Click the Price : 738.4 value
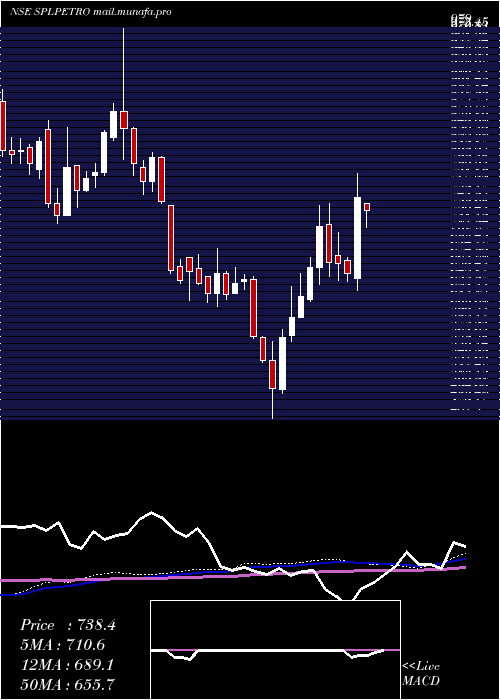Viewport: 500px width, 700px height. tap(68, 625)
